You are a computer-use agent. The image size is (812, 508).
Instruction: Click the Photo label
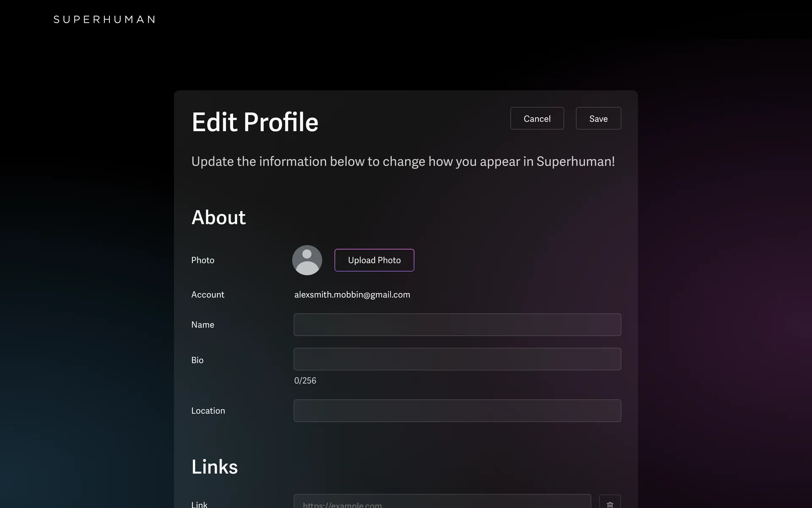coord(203,260)
